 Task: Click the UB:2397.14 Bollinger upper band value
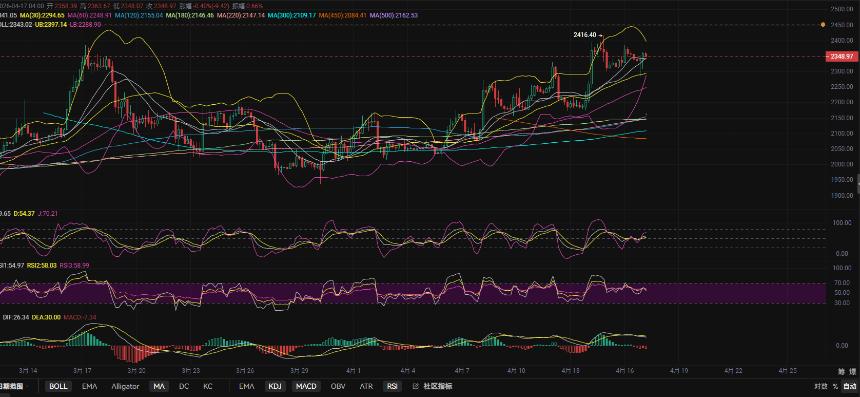tap(52, 25)
